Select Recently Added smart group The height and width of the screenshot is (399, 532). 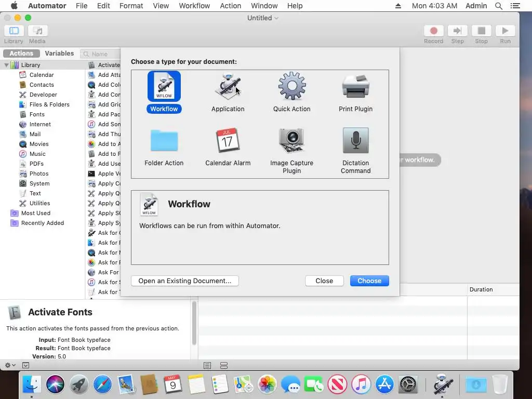click(x=43, y=223)
